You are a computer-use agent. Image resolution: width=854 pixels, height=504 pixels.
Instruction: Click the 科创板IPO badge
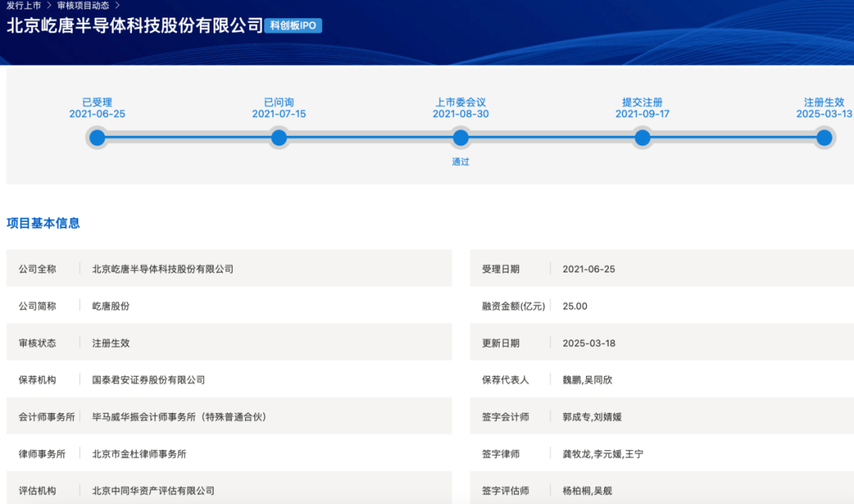tap(293, 25)
